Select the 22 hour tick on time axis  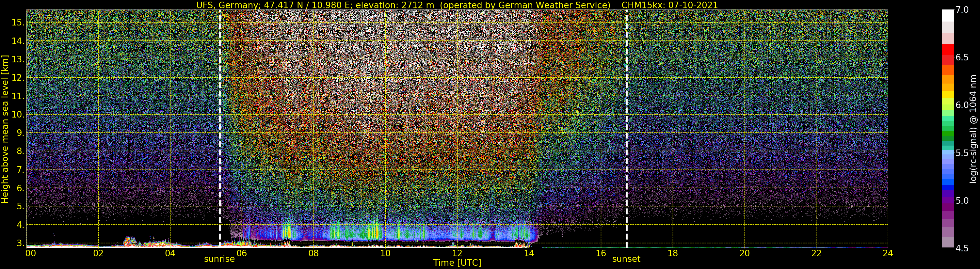click(816, 253)
